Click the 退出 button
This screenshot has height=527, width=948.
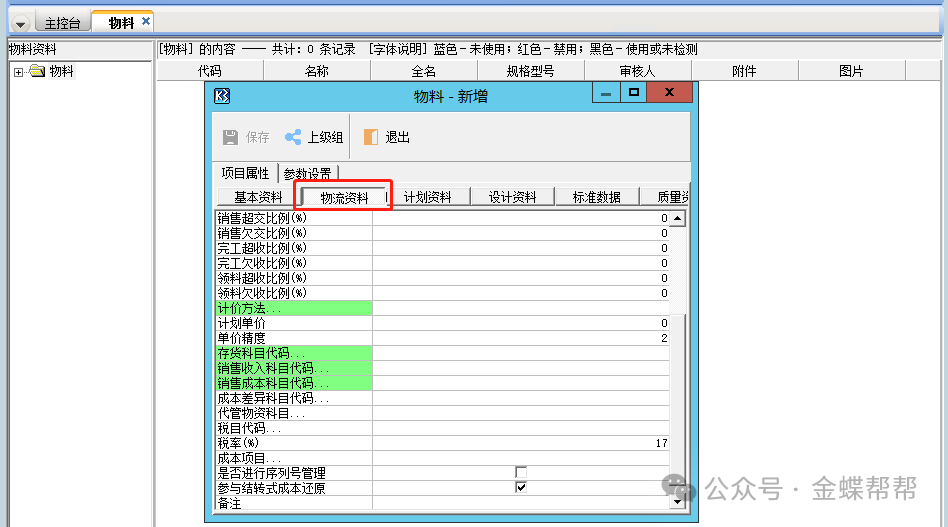pos(387,137)
